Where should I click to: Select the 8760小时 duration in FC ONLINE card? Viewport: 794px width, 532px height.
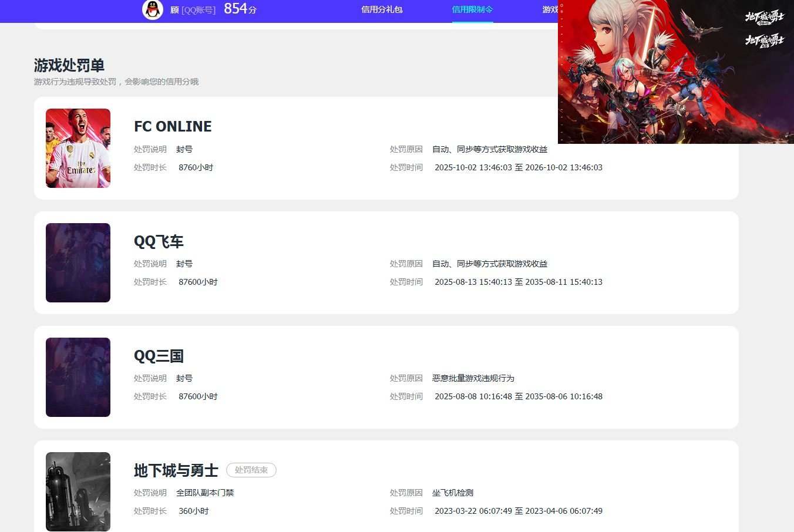click(x=196, y=167)
